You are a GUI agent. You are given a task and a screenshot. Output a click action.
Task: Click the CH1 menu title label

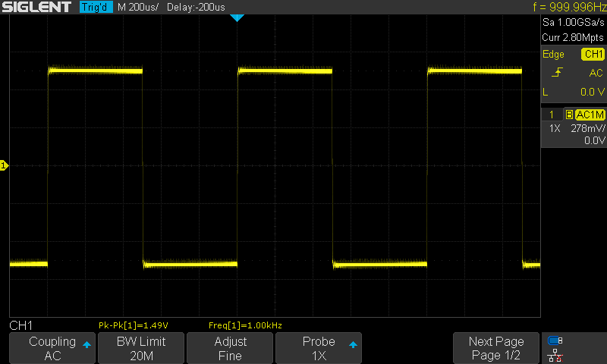pos(21,325)
